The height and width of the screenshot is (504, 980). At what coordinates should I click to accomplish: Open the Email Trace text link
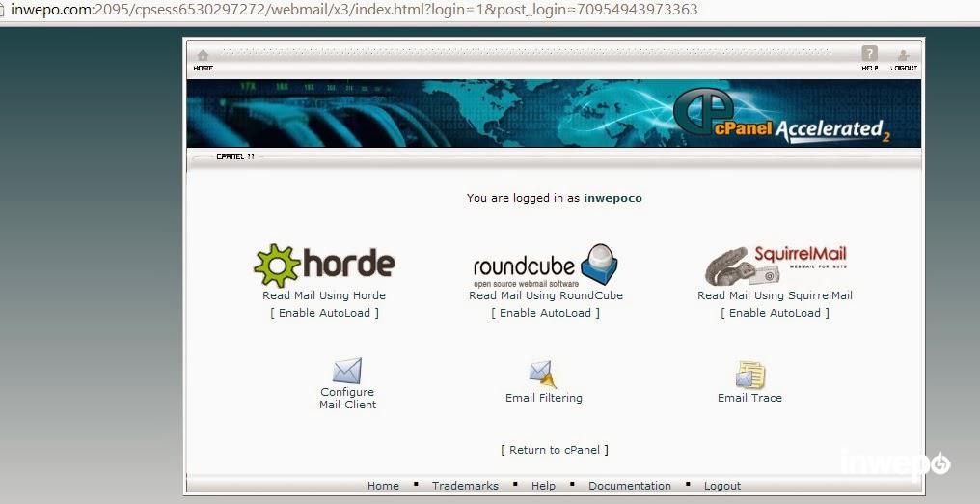pyautogui.click(x=749, y=399)
